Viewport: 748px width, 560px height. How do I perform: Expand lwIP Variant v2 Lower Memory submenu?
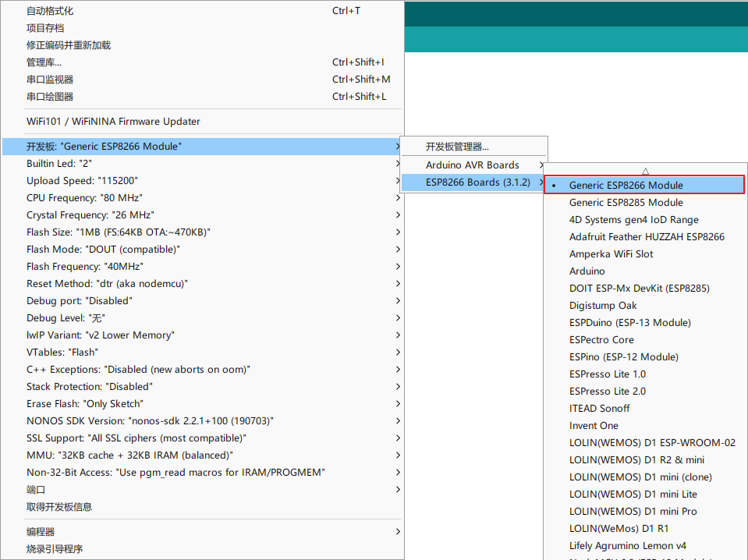203,335
